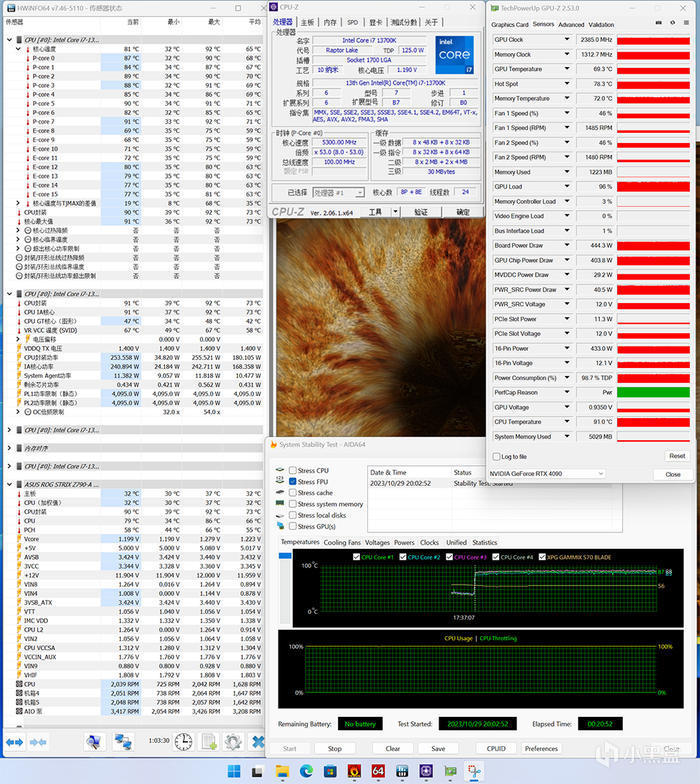700x784 pixels.
Task: Click the magnifier sensor-search icon in HWiNFO toolbar
Action: click(94, 742)
